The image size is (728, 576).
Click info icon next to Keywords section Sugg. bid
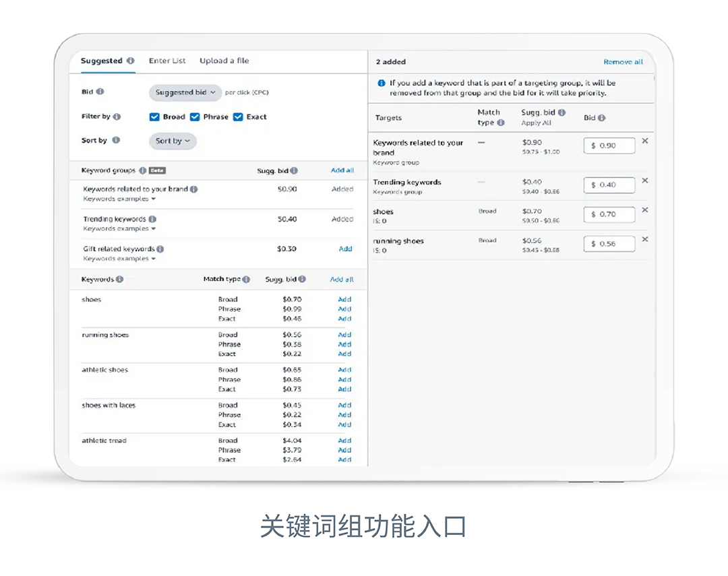click(302, 279)
